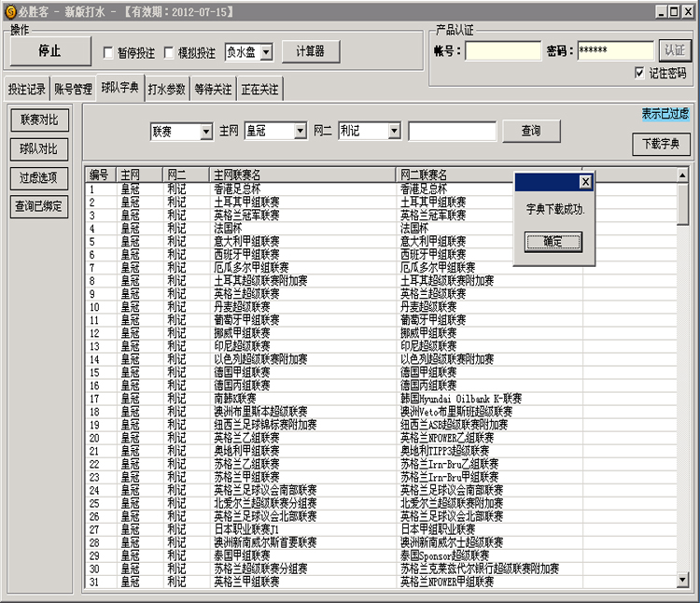Image resolution: width=700 pixels, height=603 pixels.
Task: Click the 必胜客 app icon in title bar
Action: click(10, 11)
